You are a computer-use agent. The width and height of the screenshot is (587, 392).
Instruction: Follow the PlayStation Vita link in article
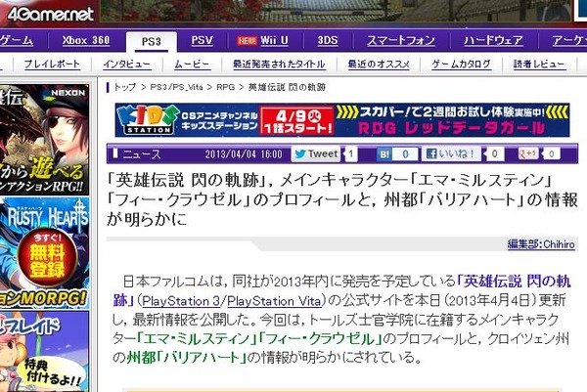(274, 301)
